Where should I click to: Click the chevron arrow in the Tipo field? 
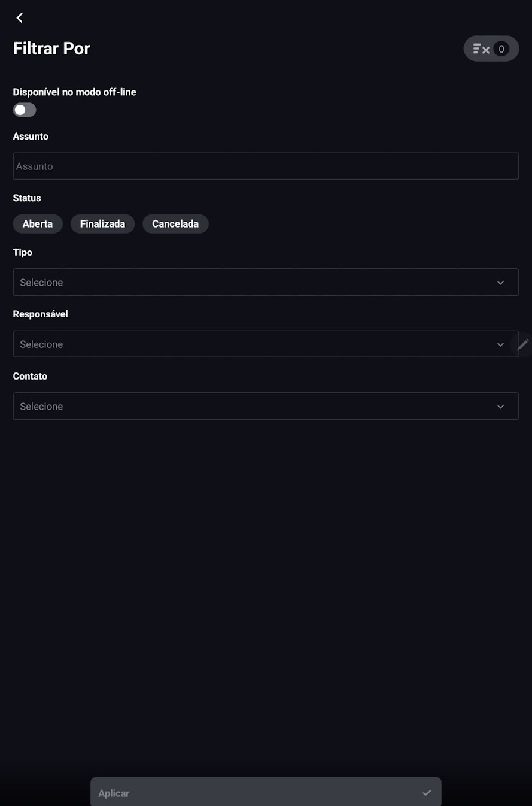500,283
